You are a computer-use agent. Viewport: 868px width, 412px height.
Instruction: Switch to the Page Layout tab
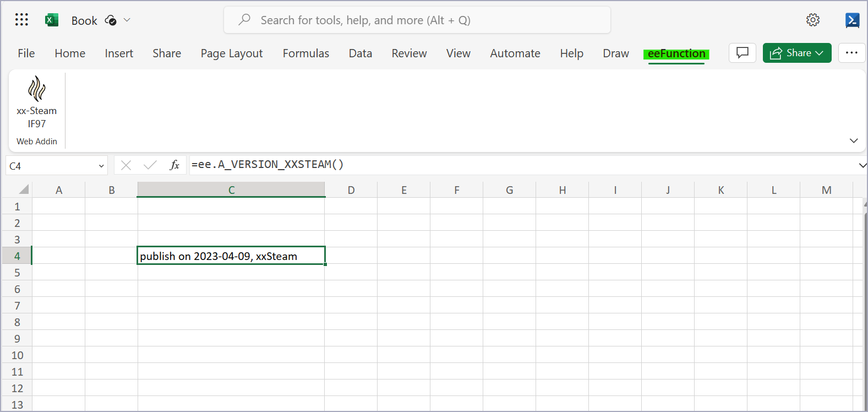232,53
